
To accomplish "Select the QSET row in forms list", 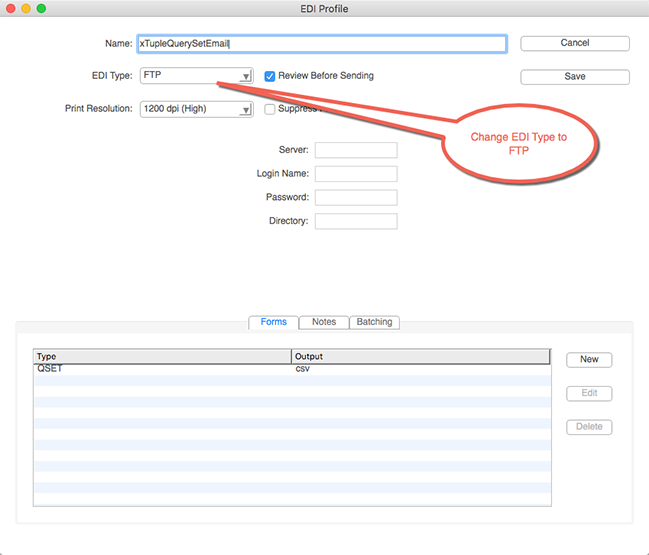I will 162,368.
